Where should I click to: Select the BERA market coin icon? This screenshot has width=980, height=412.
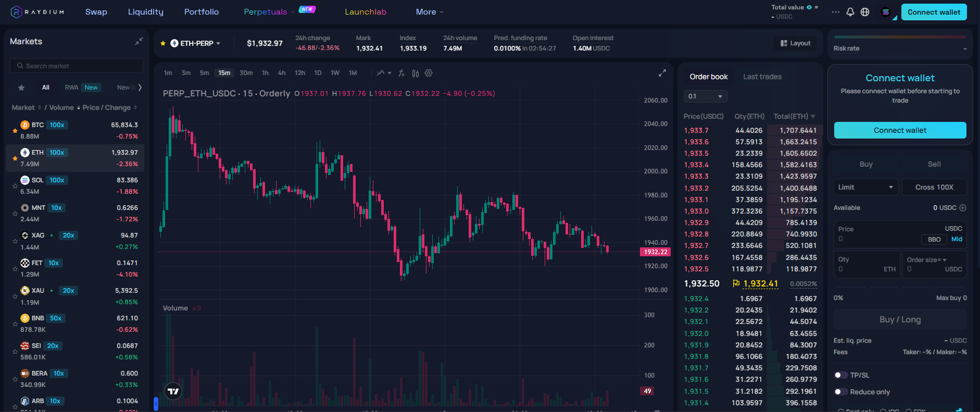tap(25, 373)
